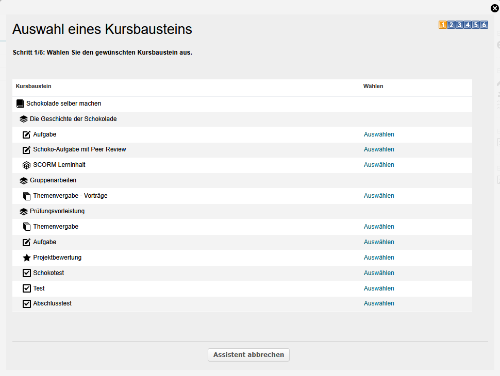Viewport: 500px width, 376px height.
Task: Click the Projektbewertung label
Action: pos(57,258)
